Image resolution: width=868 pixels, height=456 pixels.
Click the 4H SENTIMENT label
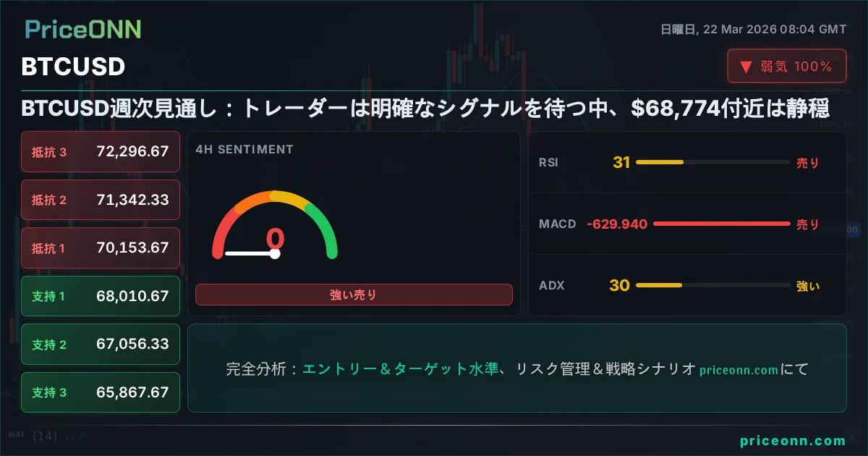[x=244, y=149]
